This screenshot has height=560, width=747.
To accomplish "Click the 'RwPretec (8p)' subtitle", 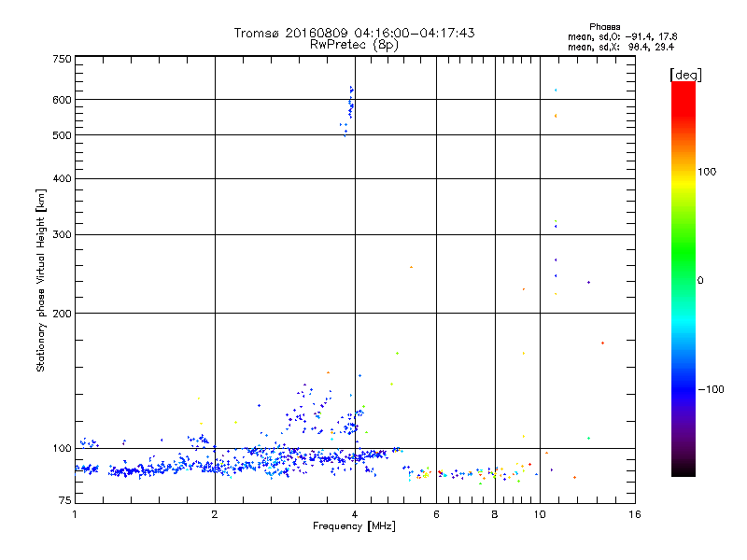I will (x=354, y=45).
